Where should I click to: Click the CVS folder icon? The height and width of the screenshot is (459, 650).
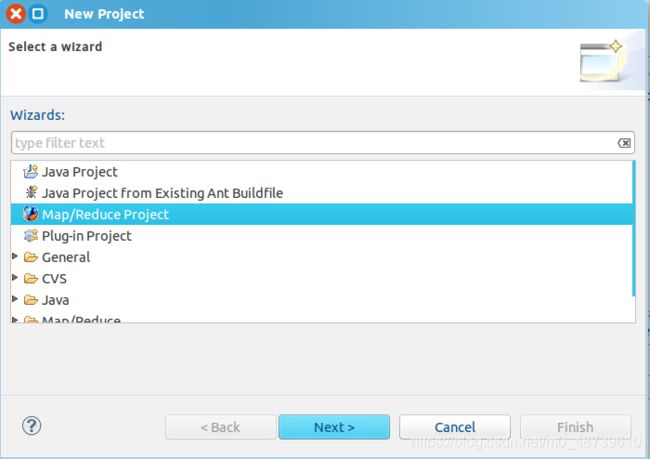point(31,278)
